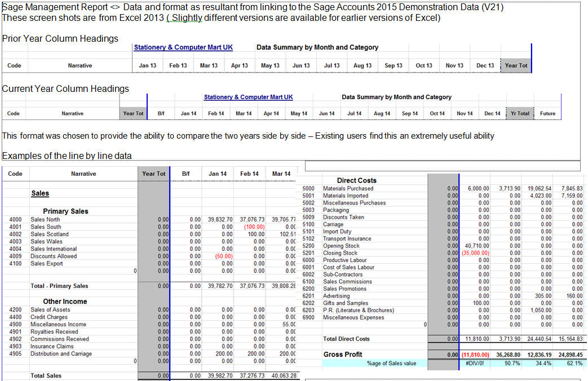Screen dimensions: 588x381
Task: Click the Closing Stock row label
Action: pyautogui.click(x=340, y=252)
